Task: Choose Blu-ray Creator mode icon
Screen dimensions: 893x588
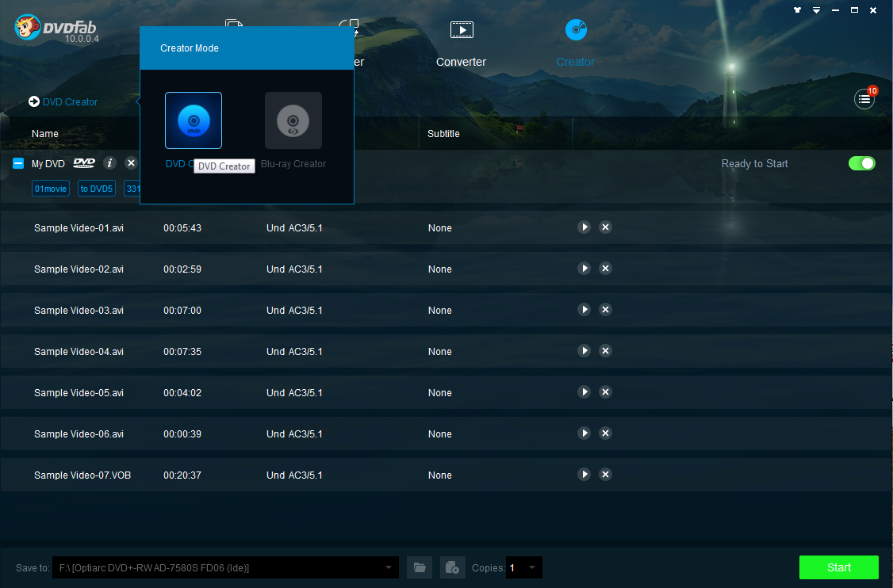Action: pos(293,120)
